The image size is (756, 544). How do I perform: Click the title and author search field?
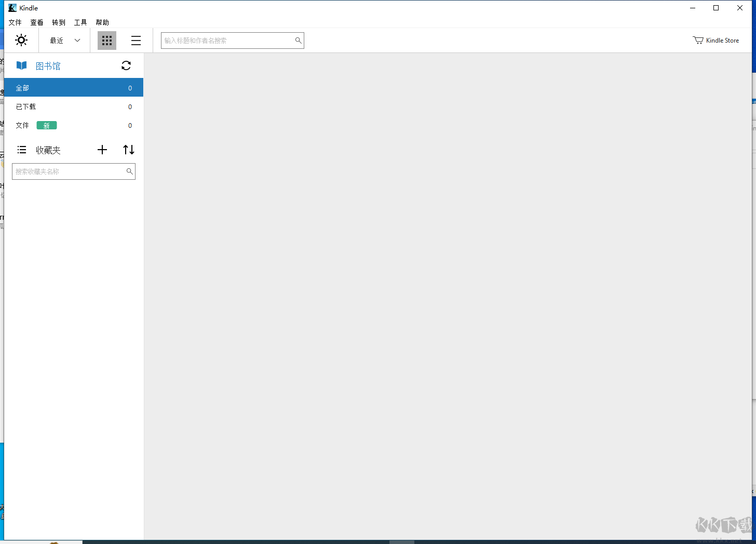pos(232,41)
